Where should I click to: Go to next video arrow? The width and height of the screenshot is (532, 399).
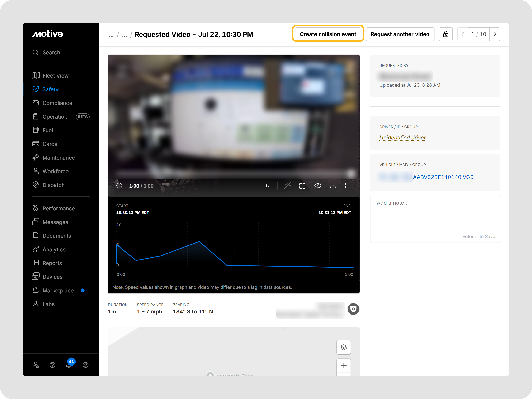tap(495, 34)
